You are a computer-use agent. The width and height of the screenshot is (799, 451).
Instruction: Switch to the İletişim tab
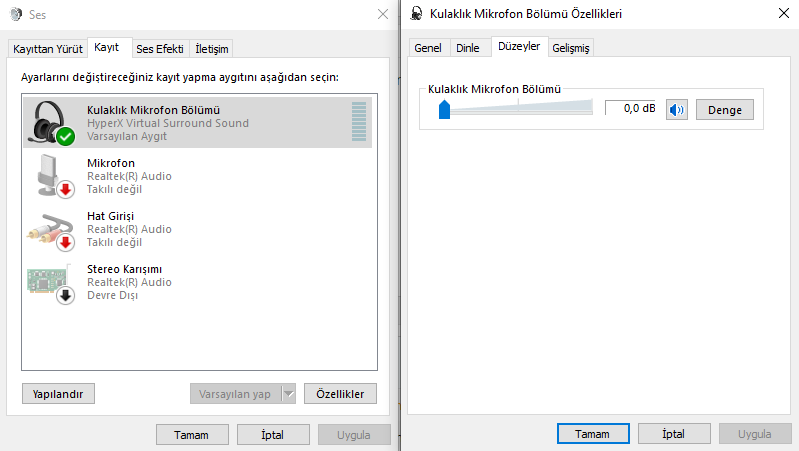tap(211, 49)
